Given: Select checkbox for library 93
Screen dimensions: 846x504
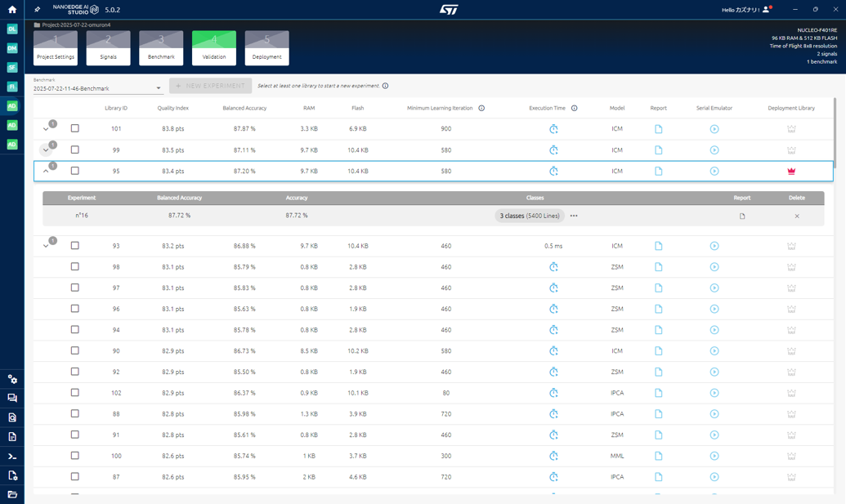Looking at the screenshot, I should coord(75,246).
